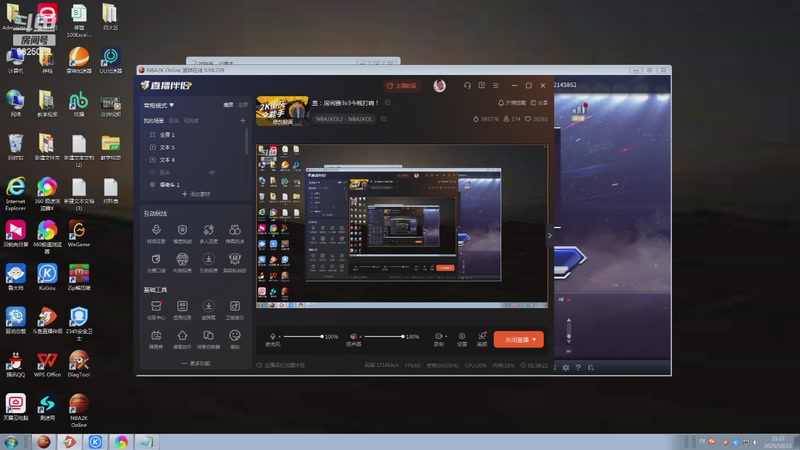Click the 主播数据 red button

click(x=402, y=86)
